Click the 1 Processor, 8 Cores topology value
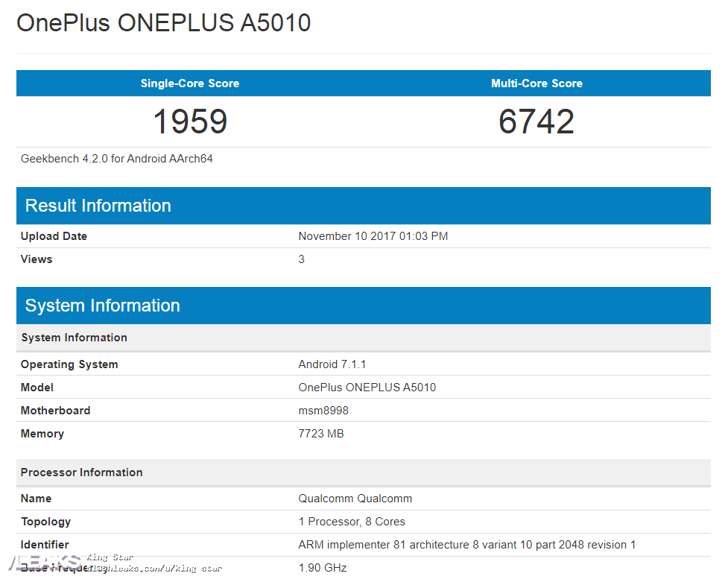 [x=352, y=522]
